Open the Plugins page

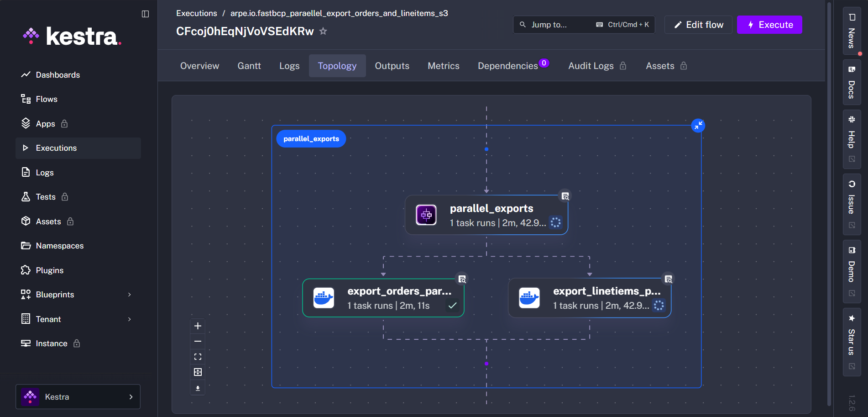[49, 270]
